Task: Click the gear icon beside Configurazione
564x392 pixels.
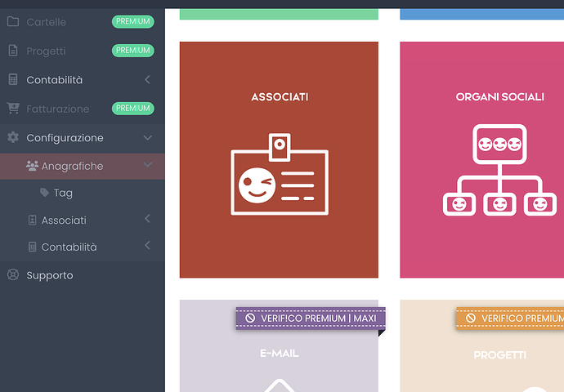Action: point(12,138)
